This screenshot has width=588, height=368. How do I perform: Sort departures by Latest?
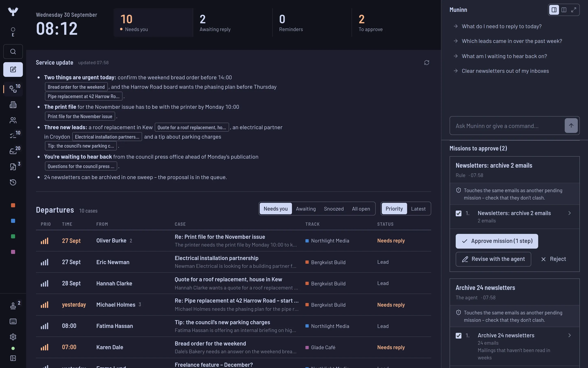point(418,209)
